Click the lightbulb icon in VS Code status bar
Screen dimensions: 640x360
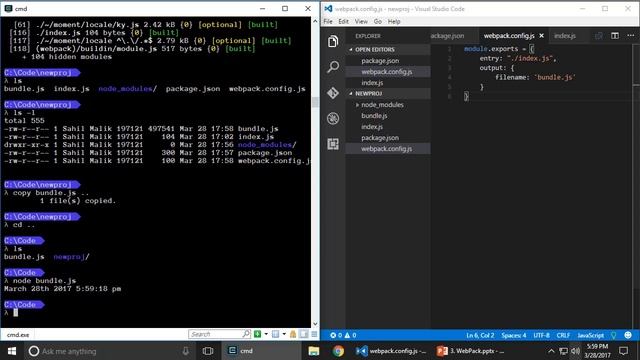613,335
